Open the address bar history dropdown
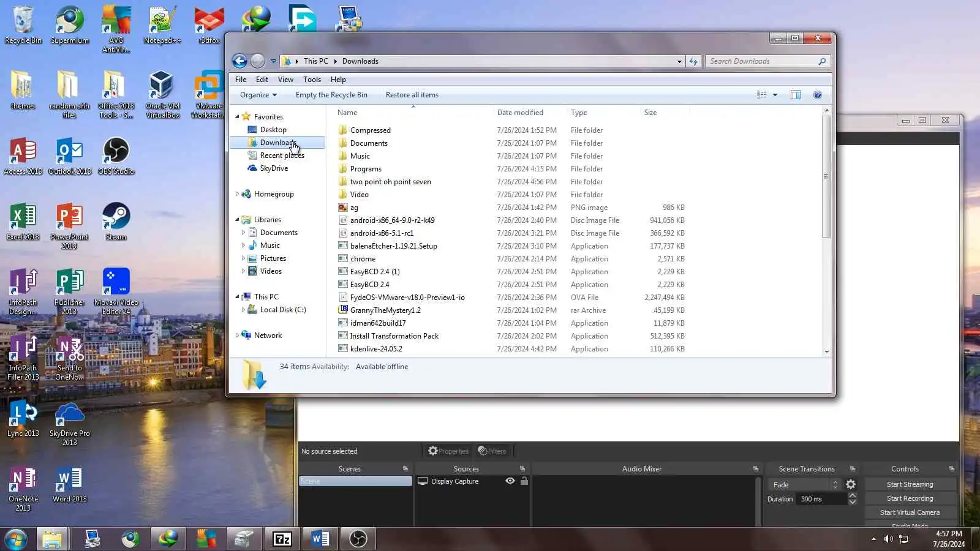Image resolution: width=980 pixels, height=551 pixels. click(x=679, y=61)
